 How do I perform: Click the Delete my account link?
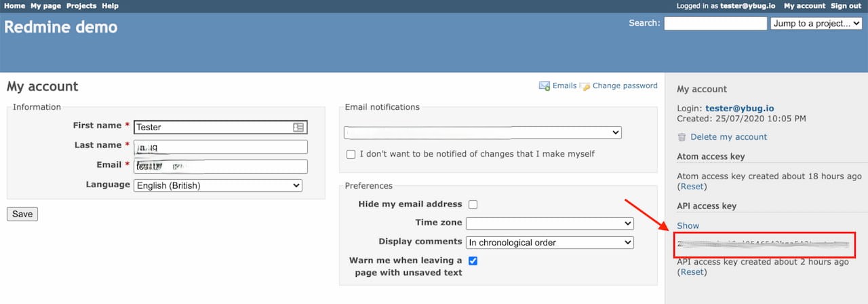point(728,137)
